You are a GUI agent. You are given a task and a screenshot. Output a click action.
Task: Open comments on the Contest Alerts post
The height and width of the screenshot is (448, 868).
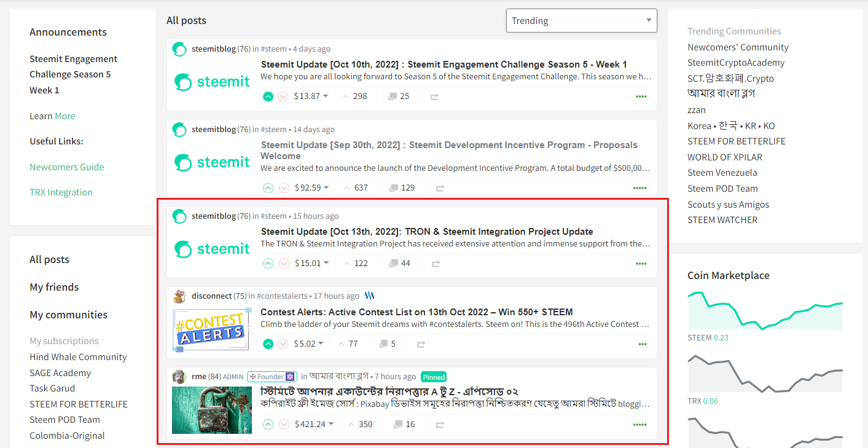click(387, 344)
